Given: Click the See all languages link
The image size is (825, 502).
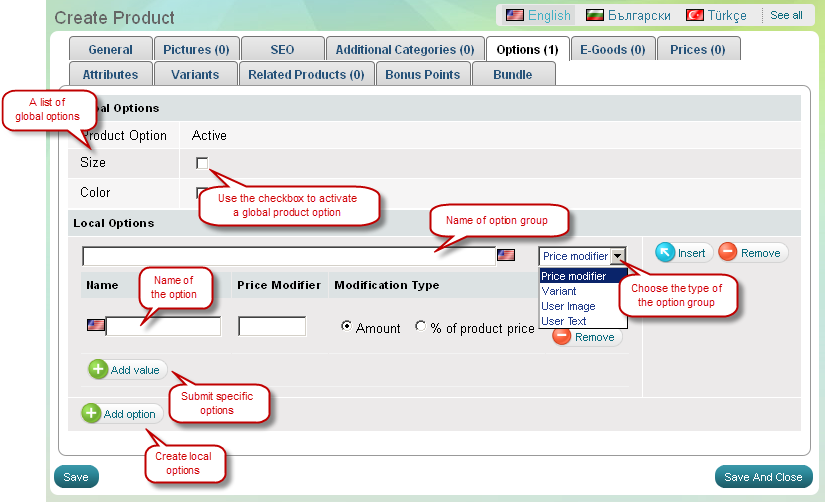Looking at the screenshot, I should (x=786, y=15).
